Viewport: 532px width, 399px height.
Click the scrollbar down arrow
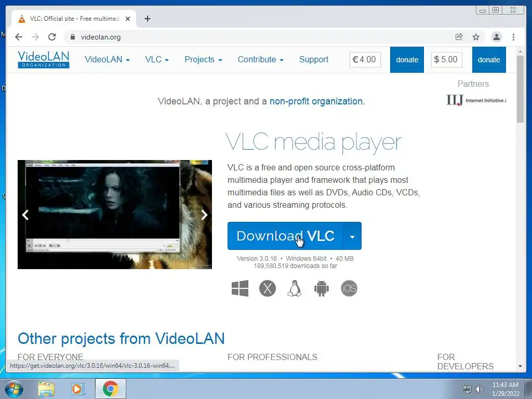tap(520, 366)
